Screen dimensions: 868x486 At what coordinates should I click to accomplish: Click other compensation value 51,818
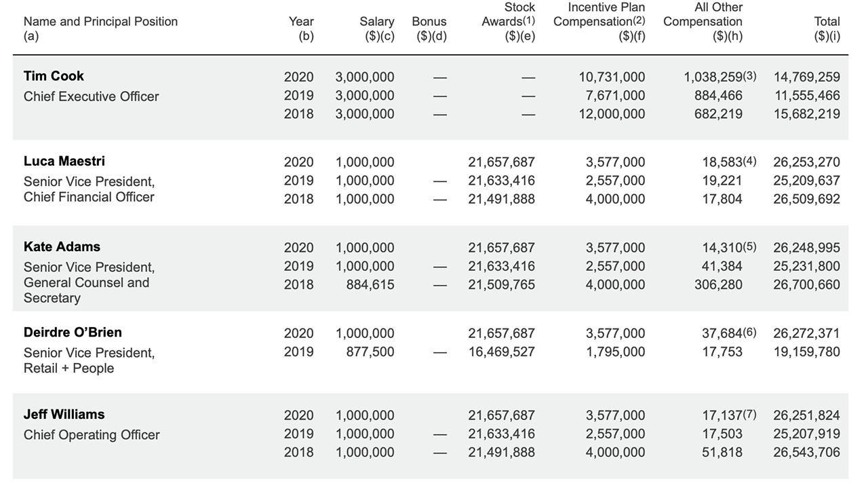[722, 452]
